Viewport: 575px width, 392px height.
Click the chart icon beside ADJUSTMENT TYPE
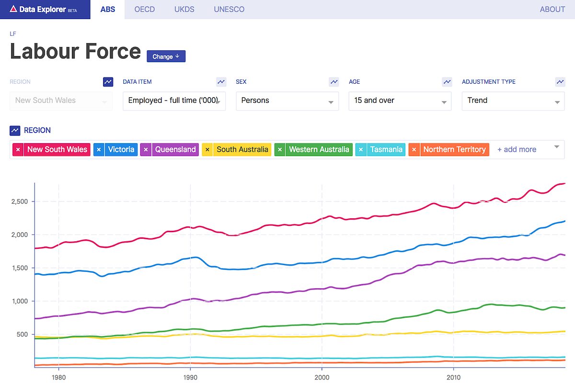(560, 81)
